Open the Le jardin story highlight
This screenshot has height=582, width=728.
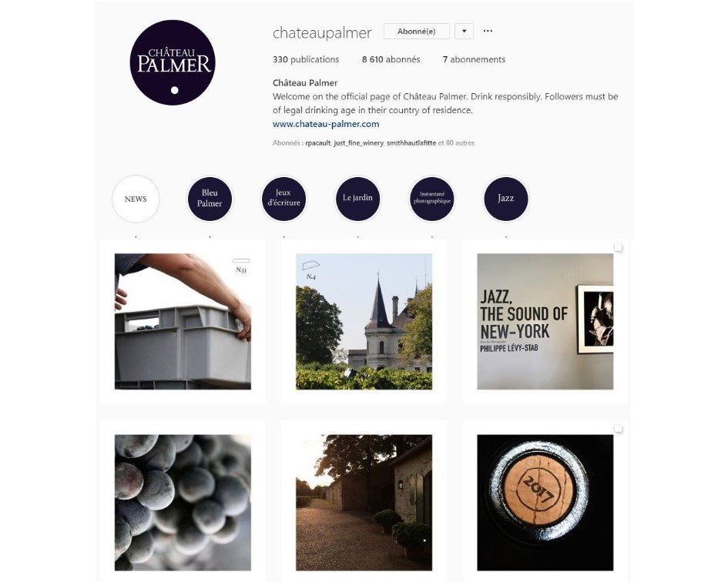tap(357, 199)
